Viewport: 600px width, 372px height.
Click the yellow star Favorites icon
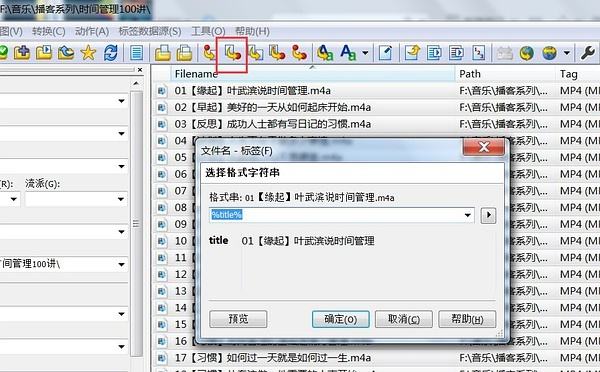88,52
